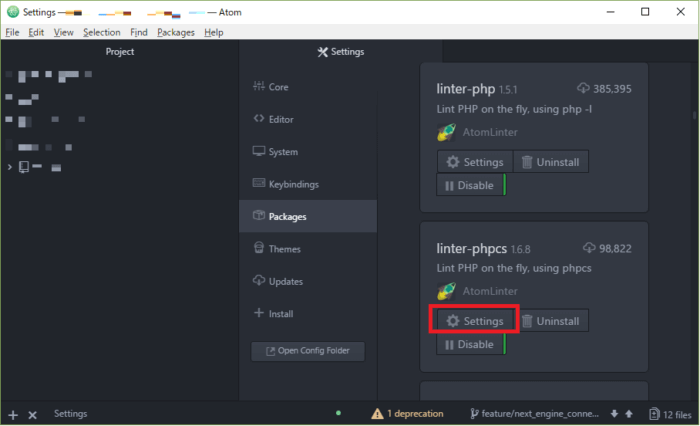Screen dimensions: 700x426
Task: Open linter-phpcs package Settings
Action: point(475,321)
